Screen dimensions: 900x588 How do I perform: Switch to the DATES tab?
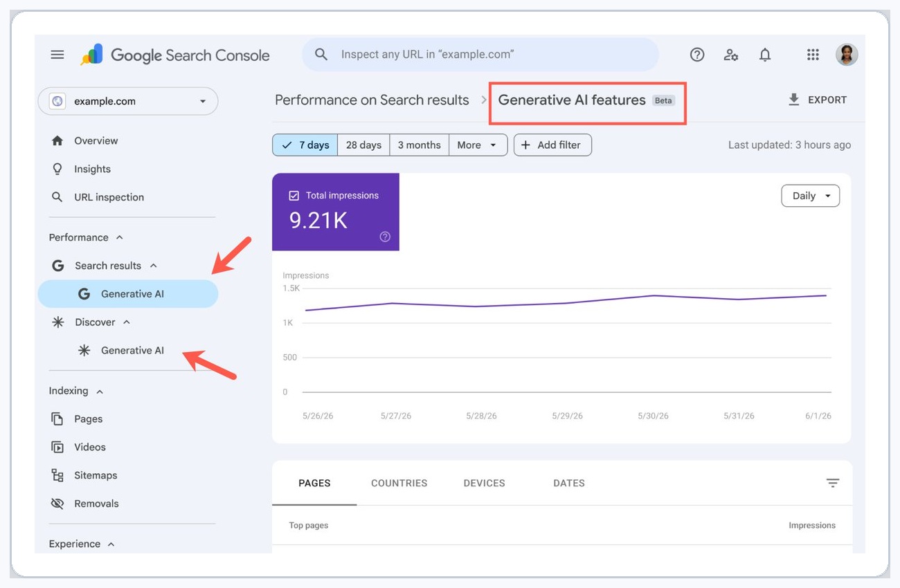coord(569,483)
